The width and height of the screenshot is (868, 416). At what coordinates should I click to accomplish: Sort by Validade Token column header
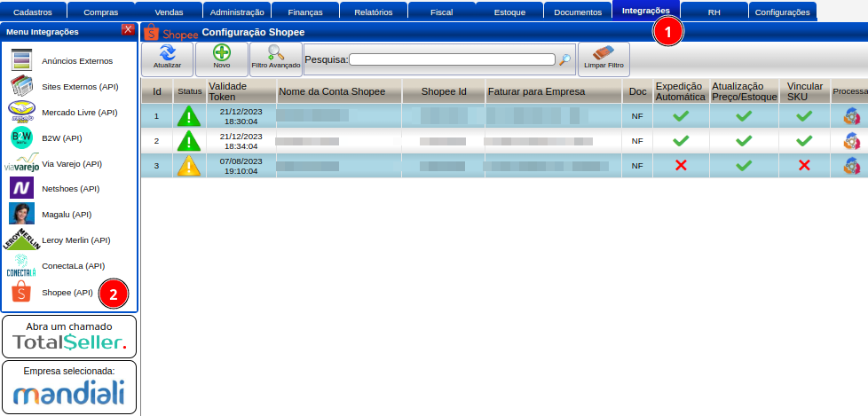241,91
